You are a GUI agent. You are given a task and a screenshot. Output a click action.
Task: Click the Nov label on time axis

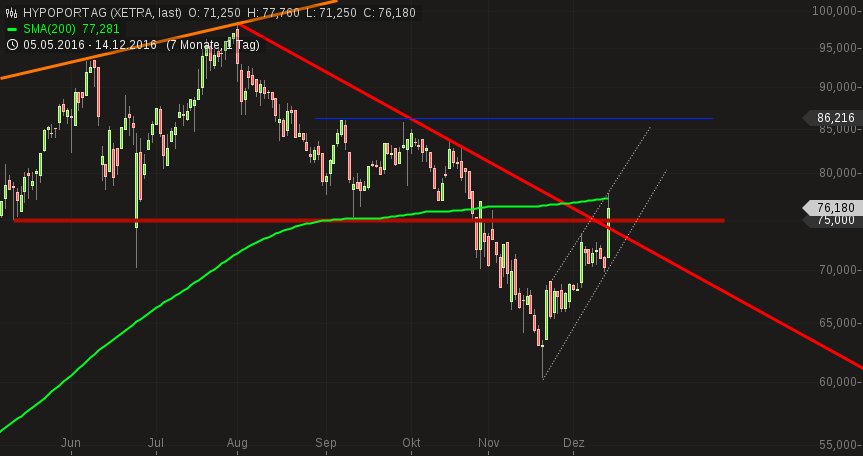[x=488, y=443]
